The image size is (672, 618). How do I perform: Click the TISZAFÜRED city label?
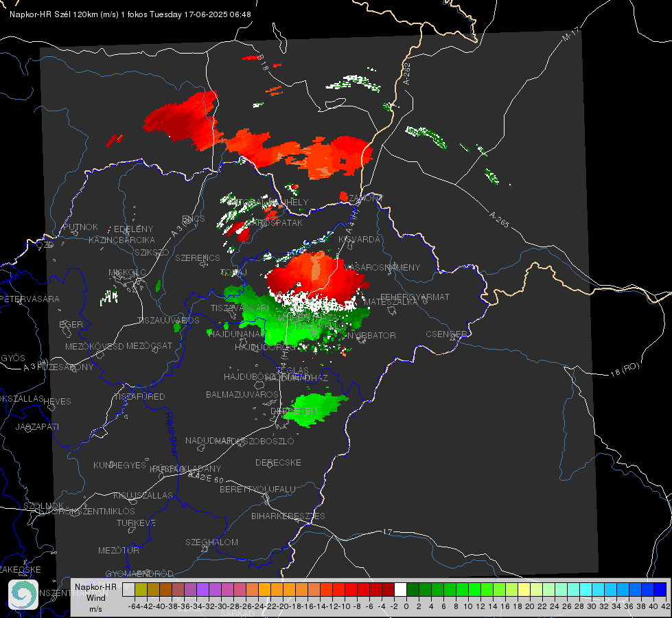pos(139,397)
